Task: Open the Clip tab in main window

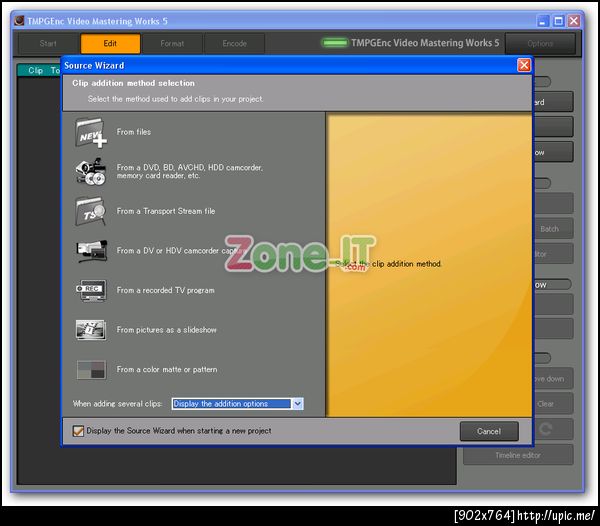Action: tap(35, 70)
